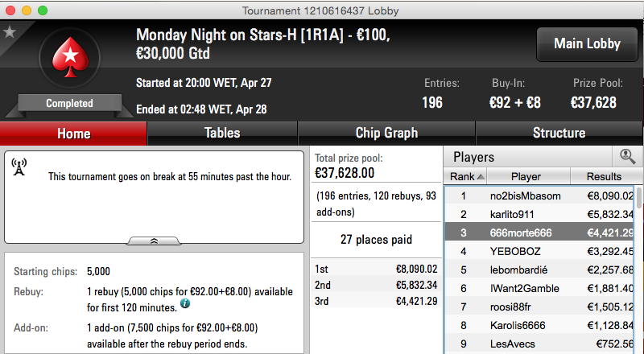This screenshot has height=354, width=644.
Task: Click the rebuy info icon
Action: click(x=185, y=303)
